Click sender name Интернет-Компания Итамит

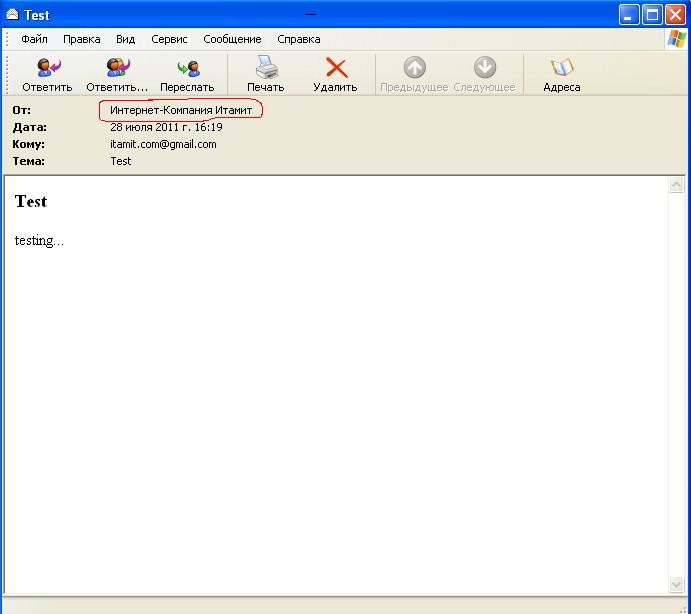click(x=181, y=110)
